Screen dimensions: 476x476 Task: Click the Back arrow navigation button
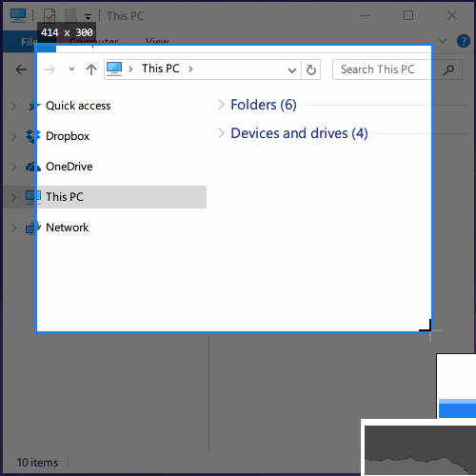click(21, 69)
